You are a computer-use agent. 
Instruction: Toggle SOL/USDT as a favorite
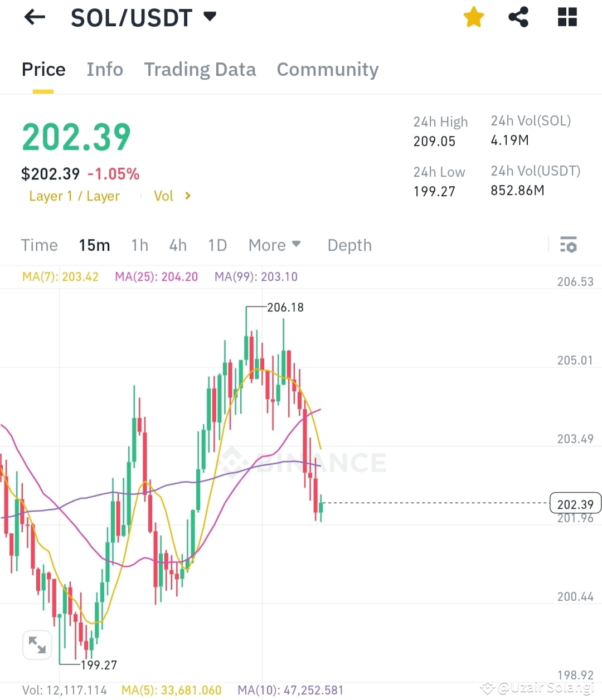click(x=473, y=17)
